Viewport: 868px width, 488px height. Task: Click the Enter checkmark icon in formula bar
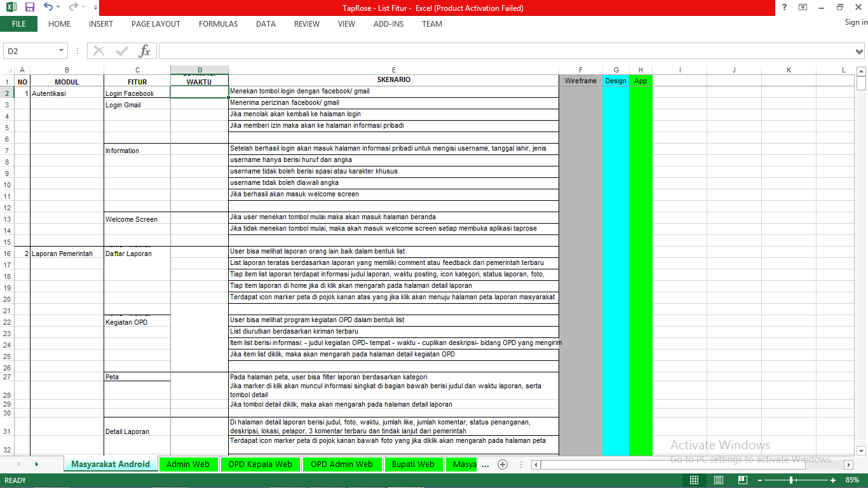click(x=122, y=51)
